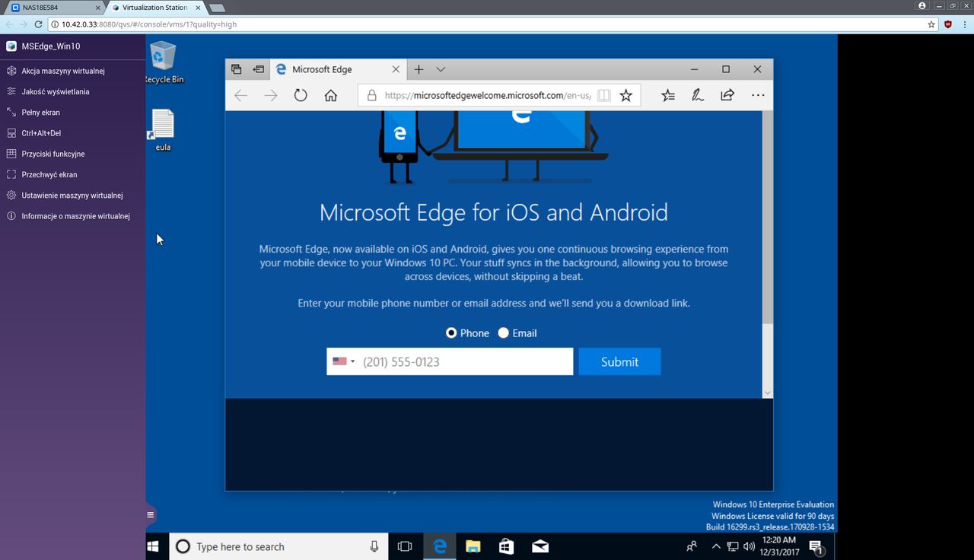Viewport: 974px width, 560px height.
Task: Select the Phone radio option
Action: coord(451,333)
